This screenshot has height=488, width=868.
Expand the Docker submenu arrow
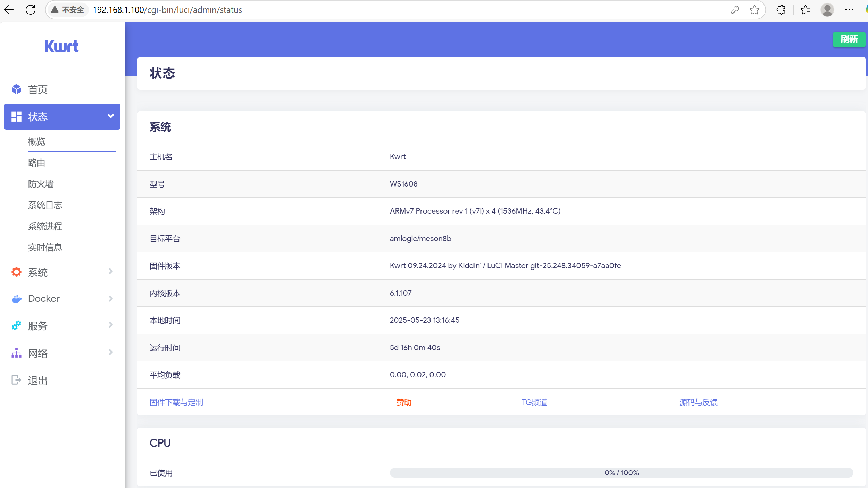pyautogui.click(x=111, y=299)
